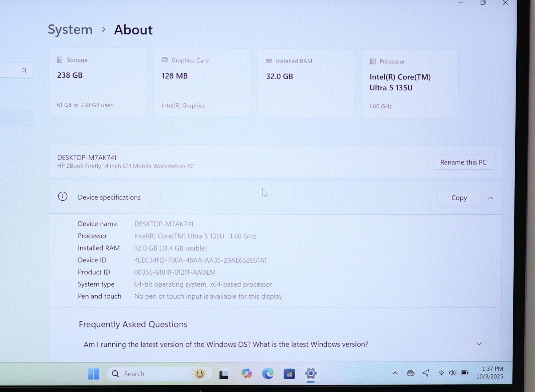Open Microsoft Store from taskbar
The image size is (535, 392).
(289, 374)
